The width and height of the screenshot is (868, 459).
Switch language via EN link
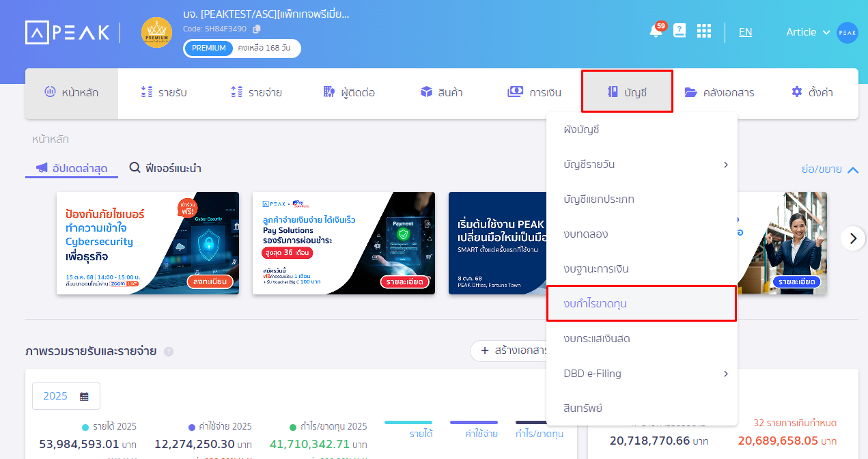pyautogui.click(x=745, y=32)
